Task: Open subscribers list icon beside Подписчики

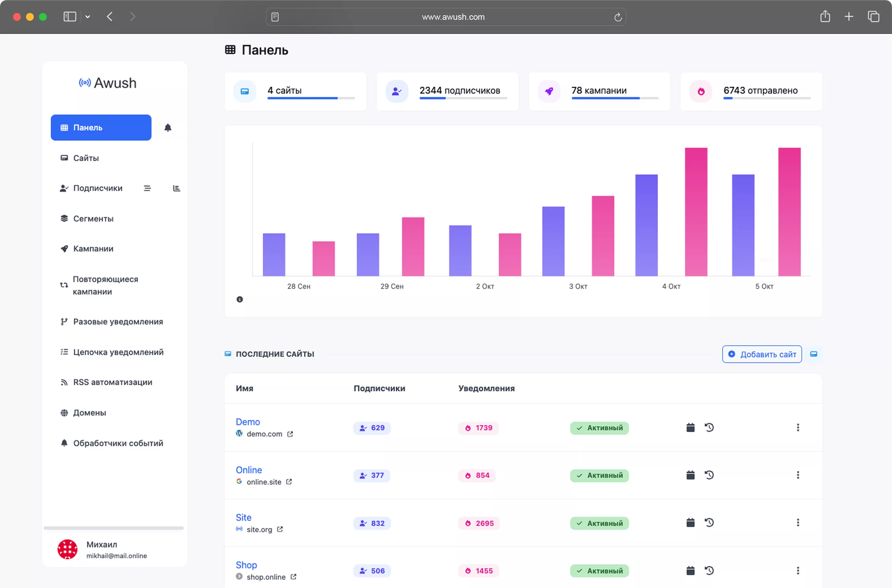Action: click(x=147, y=188)
